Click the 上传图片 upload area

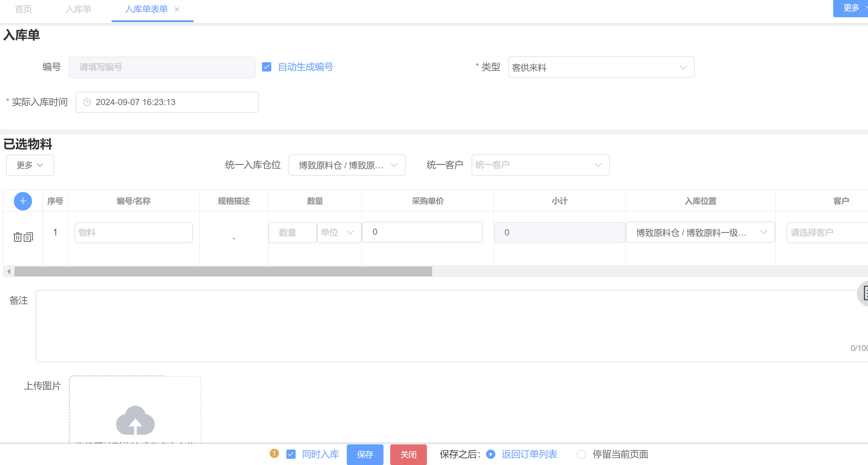[x=135, y=410]
